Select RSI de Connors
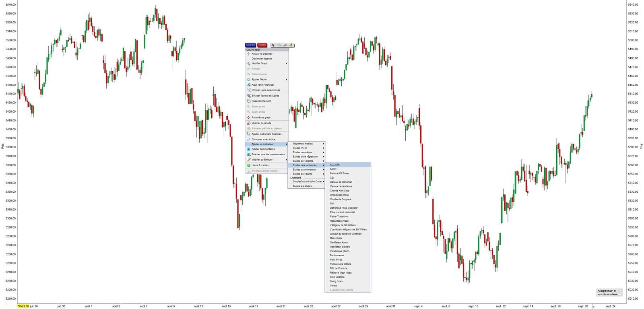 (348, 268)
